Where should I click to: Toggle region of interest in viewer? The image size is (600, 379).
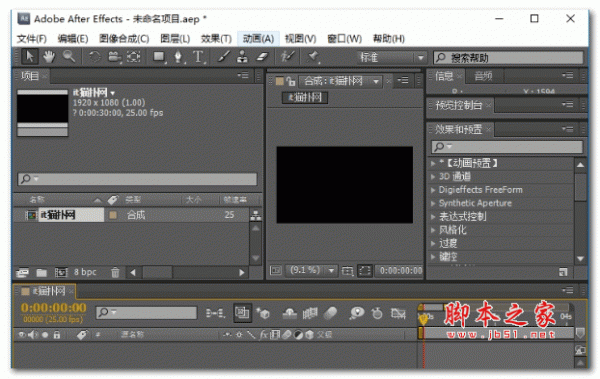pos(365,271)
